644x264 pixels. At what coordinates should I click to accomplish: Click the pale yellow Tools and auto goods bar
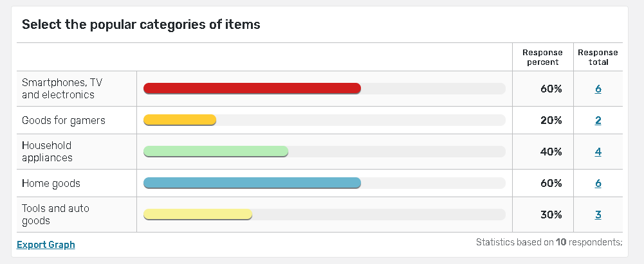(198, 215)
